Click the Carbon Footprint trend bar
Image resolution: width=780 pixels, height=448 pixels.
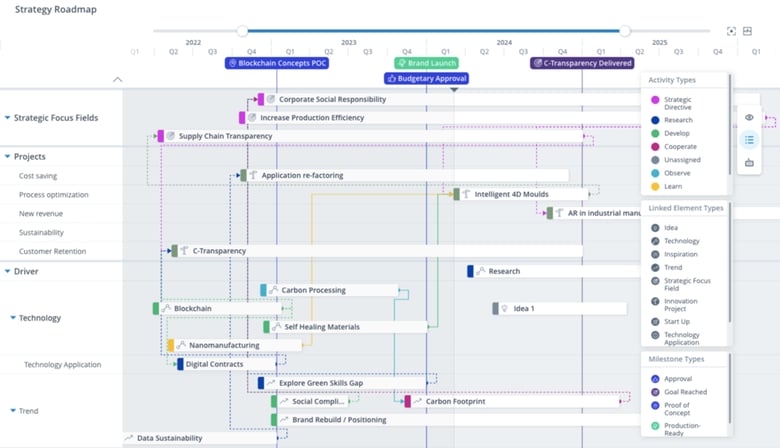(512, 402)
